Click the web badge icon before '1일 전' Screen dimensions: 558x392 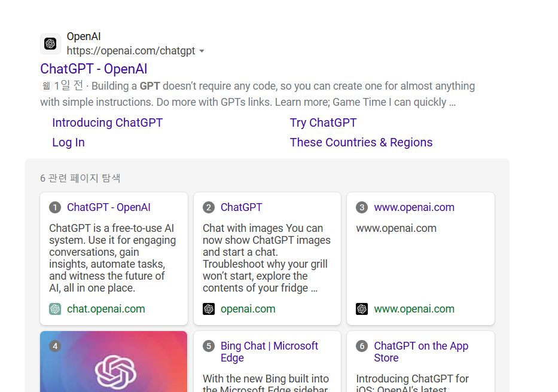pos(46,86)
